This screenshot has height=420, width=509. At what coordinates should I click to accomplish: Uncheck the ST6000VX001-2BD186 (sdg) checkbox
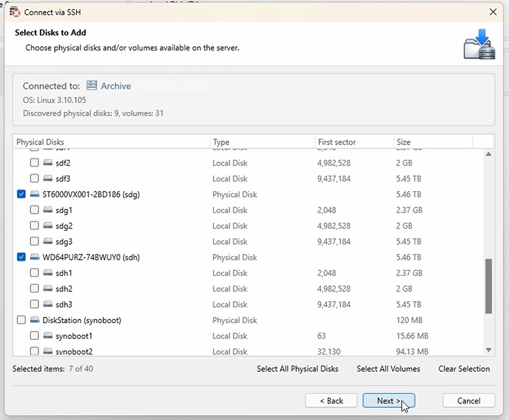tap(21, 194)
